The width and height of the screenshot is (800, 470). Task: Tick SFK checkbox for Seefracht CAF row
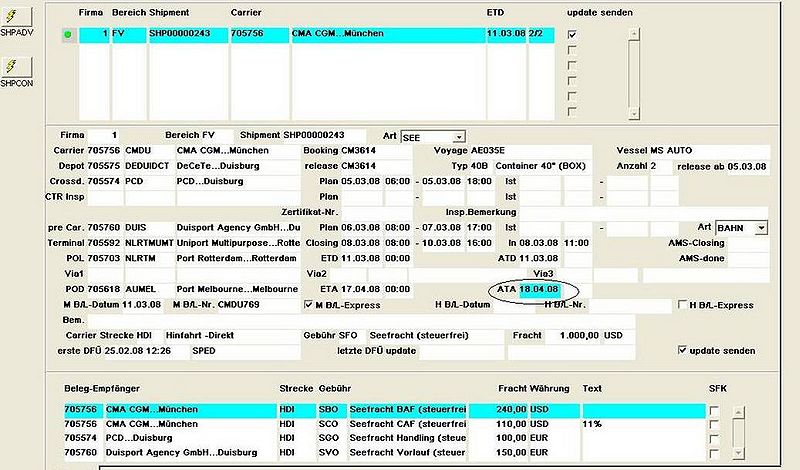(x=714, y=425)
